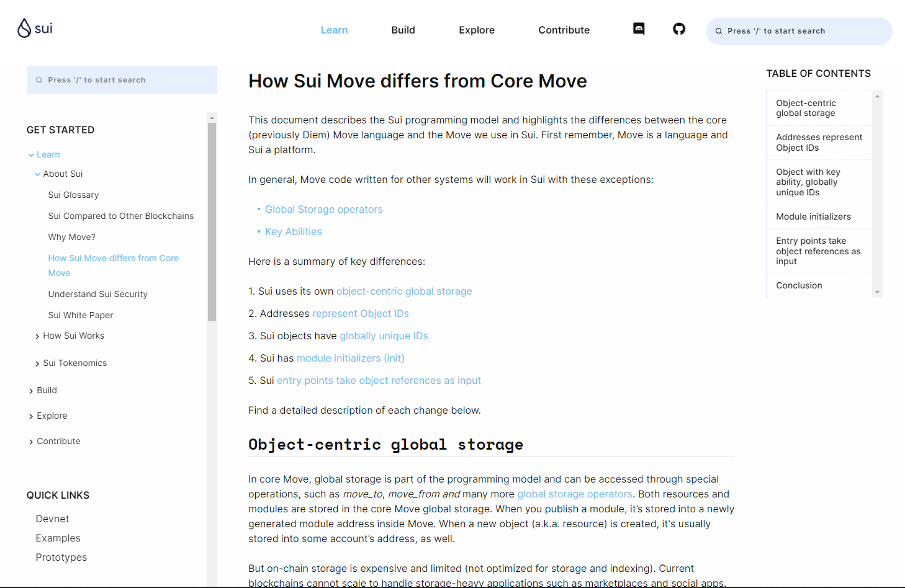This screenshot has width=905, height=588.
Task: Click the QUICK LINKS heading
Action: (58, 495)
